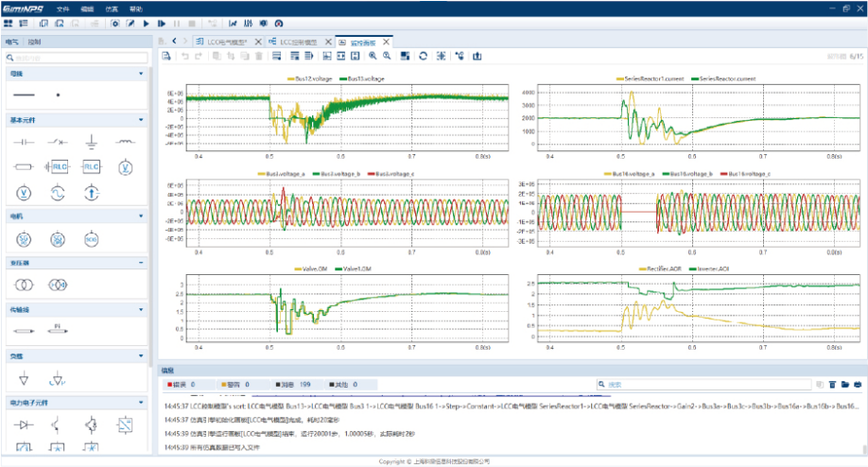The width and height of the screenshot is (868, 467).
Task: Click the clear messages trash icon
Action: [833, 385]
